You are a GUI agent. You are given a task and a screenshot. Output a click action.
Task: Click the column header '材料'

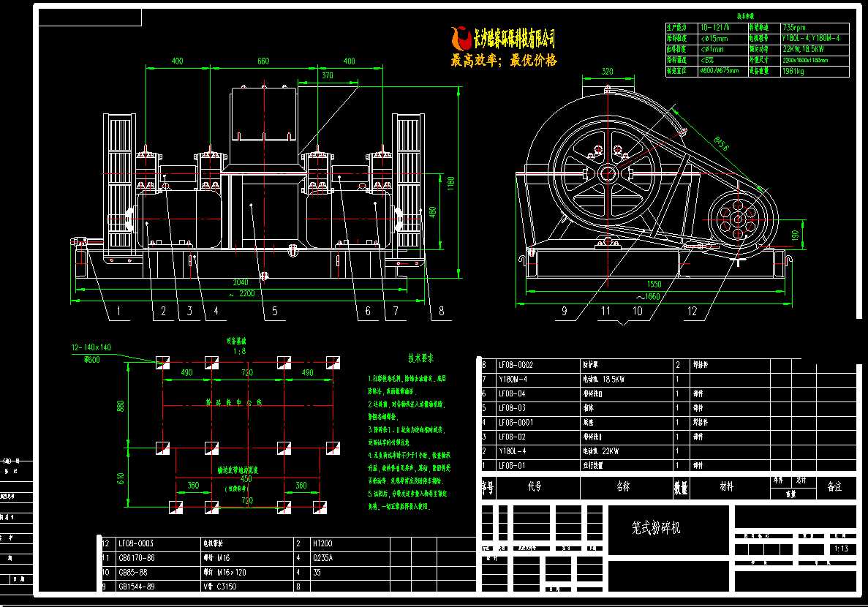pos(726,486)
